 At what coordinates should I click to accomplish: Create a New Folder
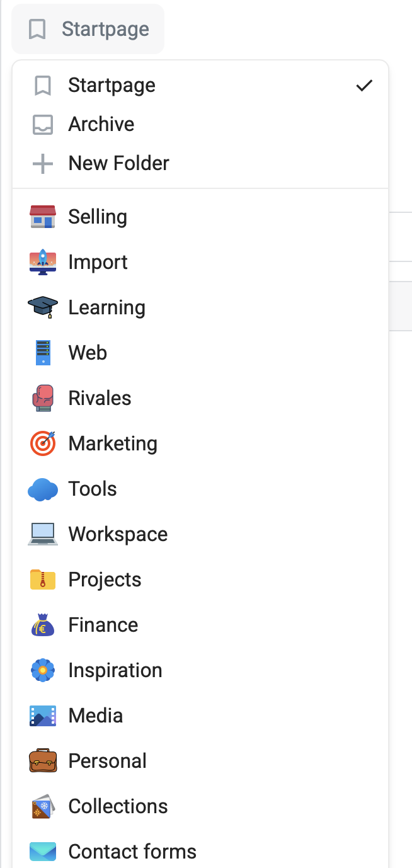pos(118,163)
